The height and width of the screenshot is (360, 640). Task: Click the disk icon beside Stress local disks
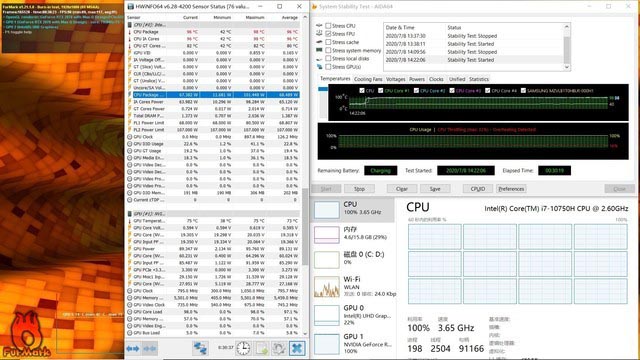(319, 58)
